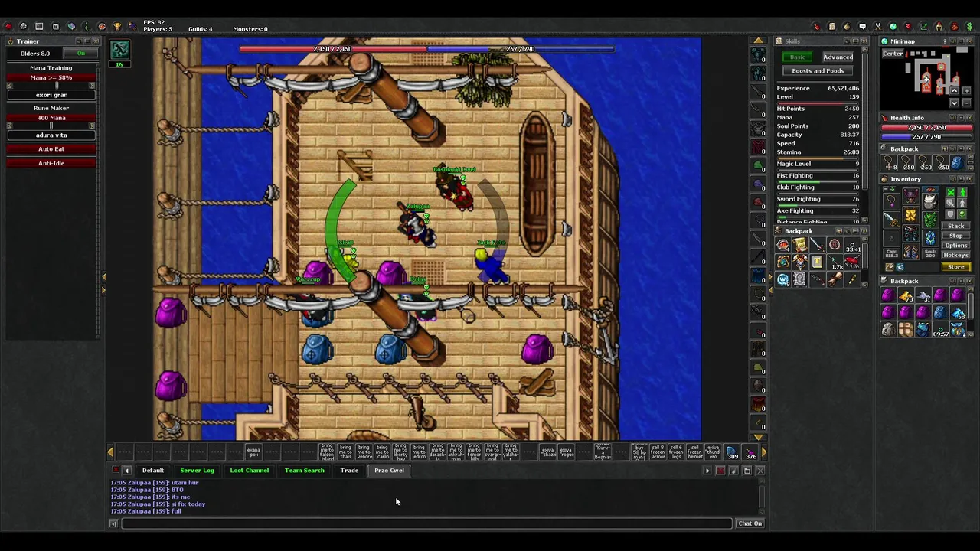Click the chat message input field

pyautogui.click(x=426, y=523)
